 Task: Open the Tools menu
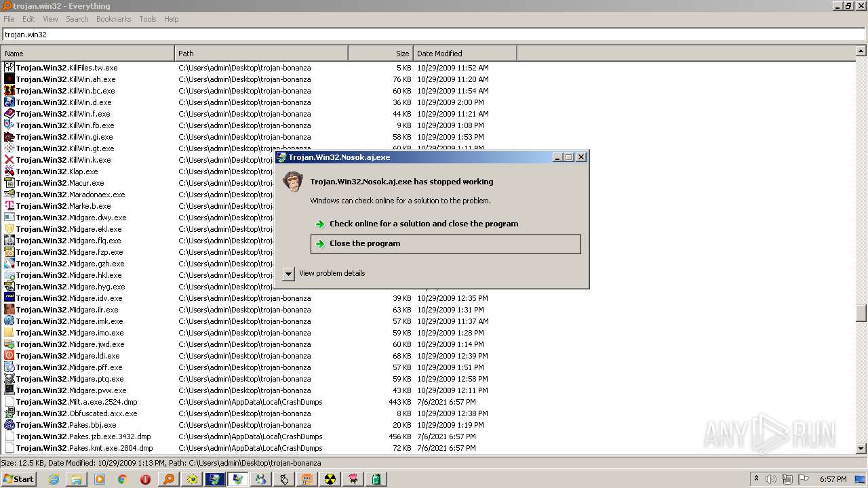(148, 19)
